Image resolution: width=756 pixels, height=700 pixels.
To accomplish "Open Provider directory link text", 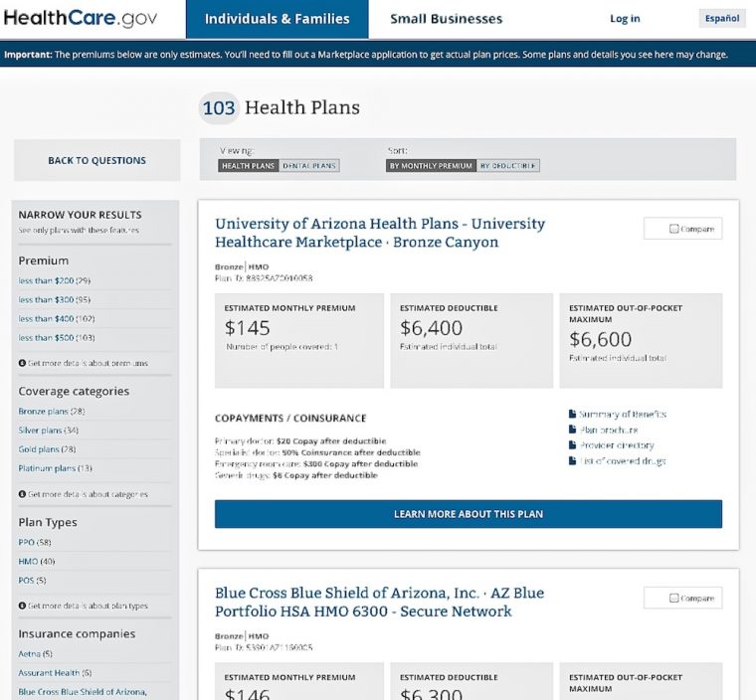I will (617, 445).
